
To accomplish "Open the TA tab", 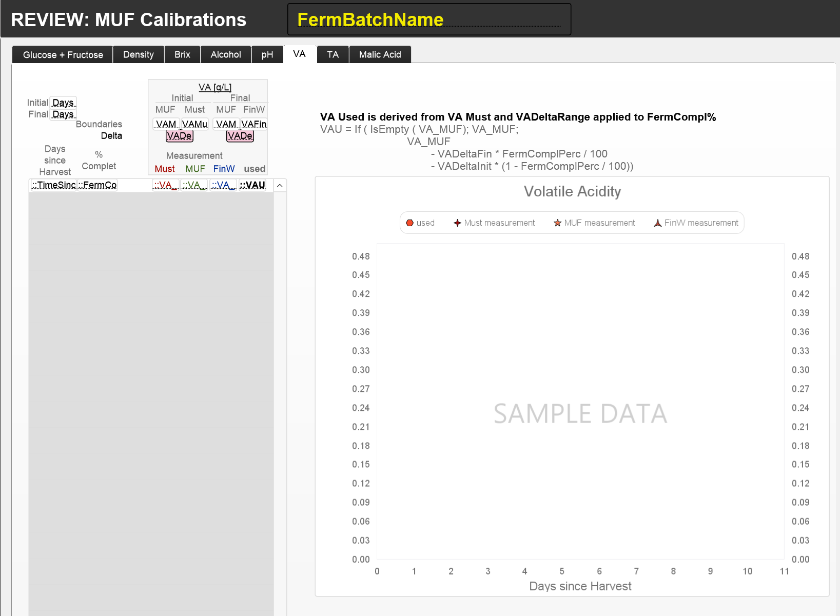I will (333, 55).
